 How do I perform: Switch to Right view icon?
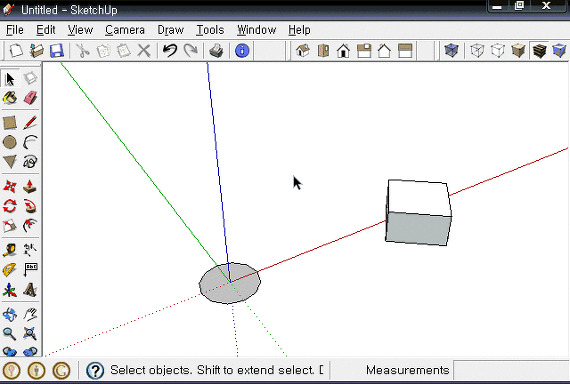pos(364,51)
